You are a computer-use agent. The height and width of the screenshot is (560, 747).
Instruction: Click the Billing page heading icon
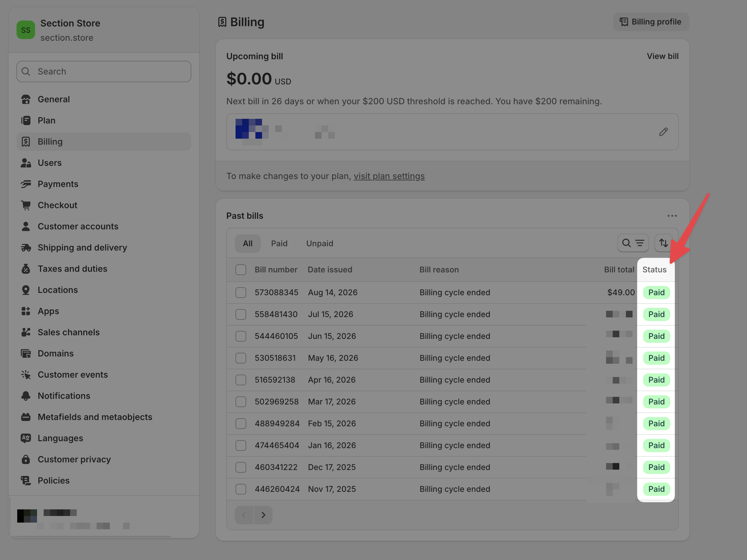pyautogui.click(x=222, y=22)
